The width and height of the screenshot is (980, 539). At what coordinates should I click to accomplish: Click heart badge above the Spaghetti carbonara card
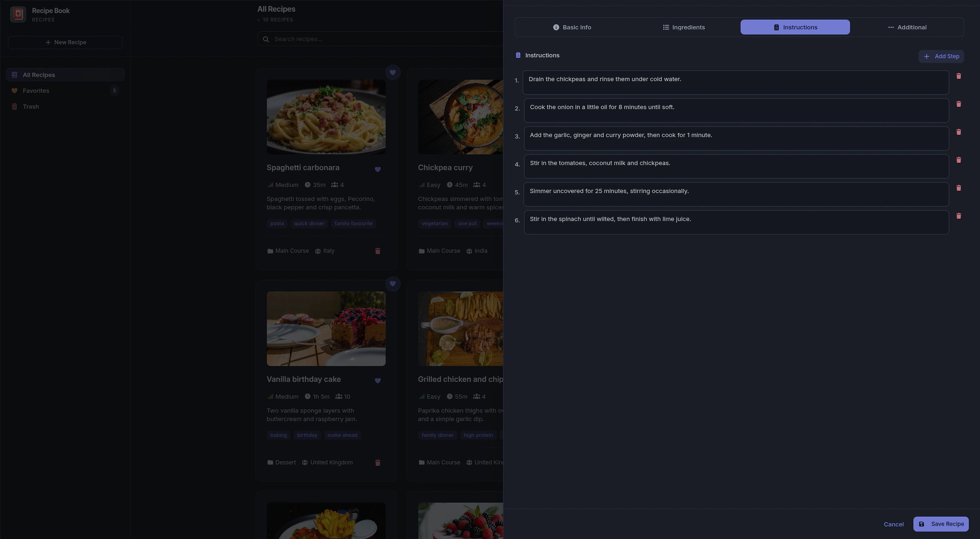[392, 72]
